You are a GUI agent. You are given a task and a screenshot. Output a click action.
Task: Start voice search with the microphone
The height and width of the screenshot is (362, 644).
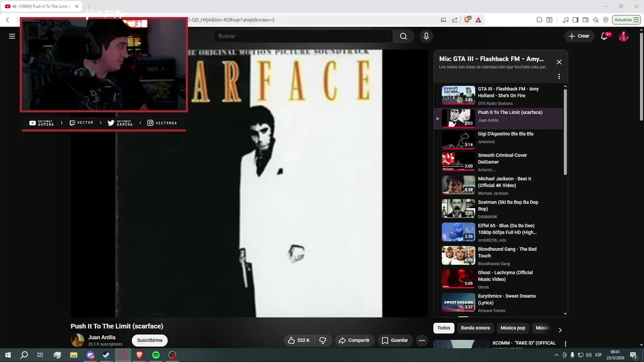426,36
